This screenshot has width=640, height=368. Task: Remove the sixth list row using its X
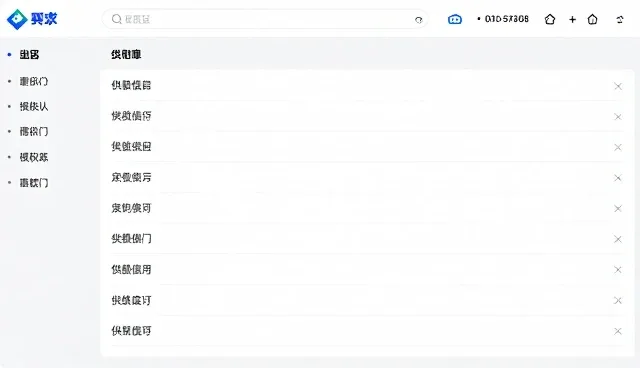click(618, 239)
